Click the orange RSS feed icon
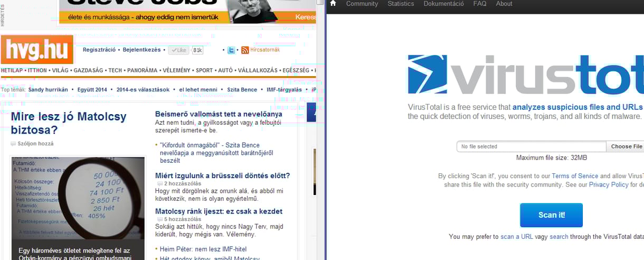 click(x=245, y=50)
